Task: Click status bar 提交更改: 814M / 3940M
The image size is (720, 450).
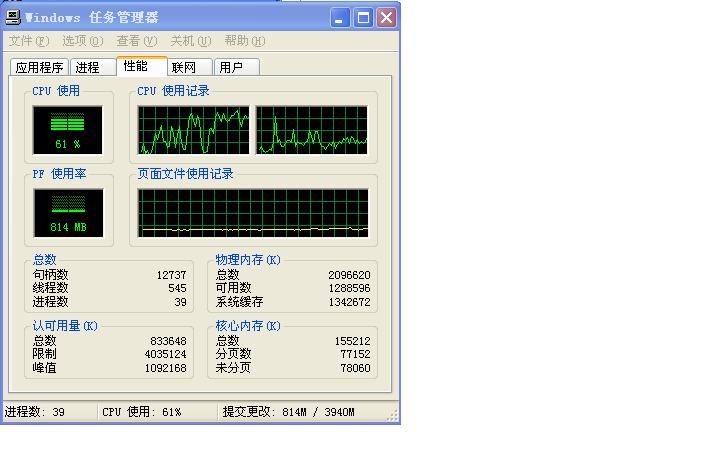Action: click(288, 412)
